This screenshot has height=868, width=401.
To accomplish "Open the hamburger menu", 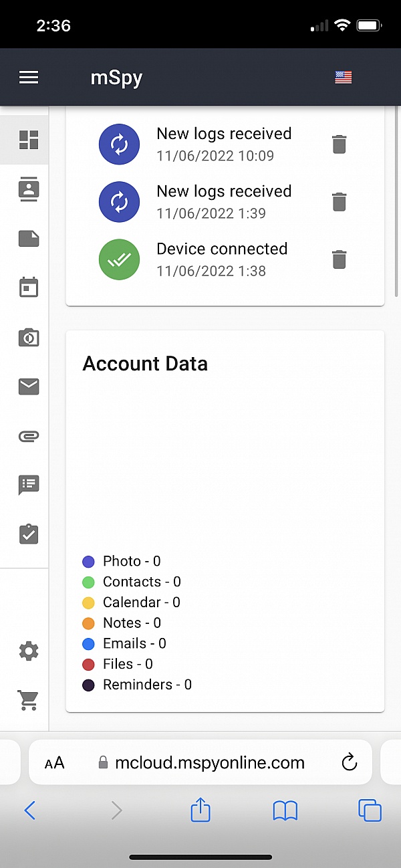I will 29,78.
